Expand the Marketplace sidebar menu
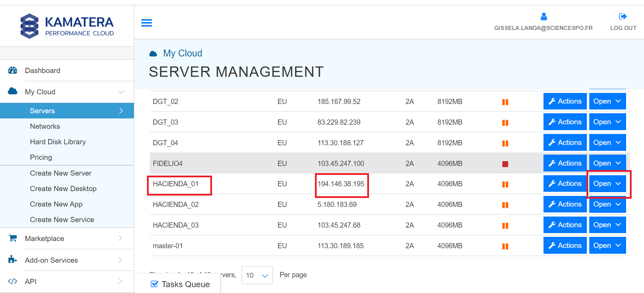The height and width of the screenshot is (293, 644). point(120,238)
